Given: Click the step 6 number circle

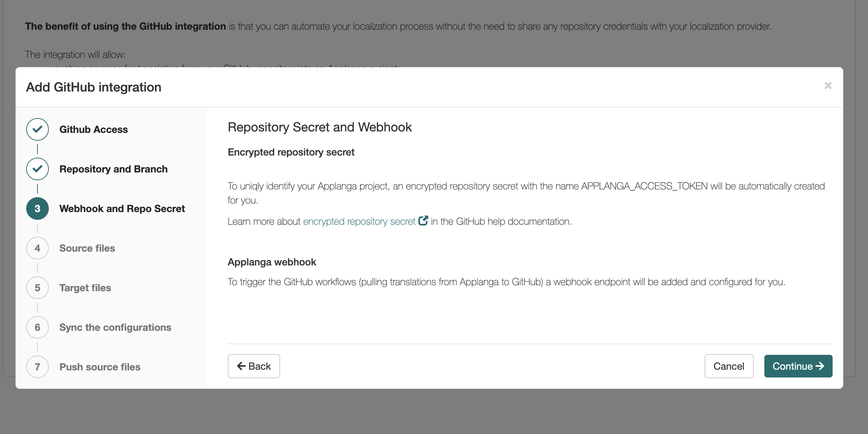Looking at the screenshot, I should pos(37,327).
